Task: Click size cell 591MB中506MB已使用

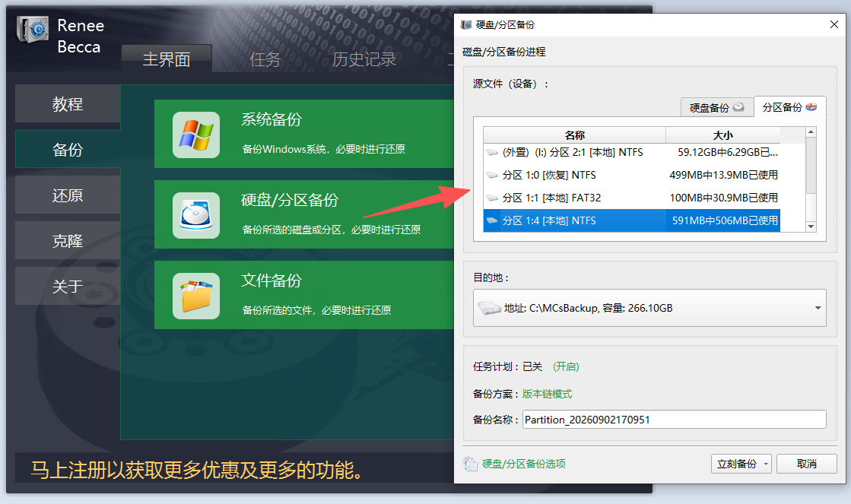Action: point(725,220)
